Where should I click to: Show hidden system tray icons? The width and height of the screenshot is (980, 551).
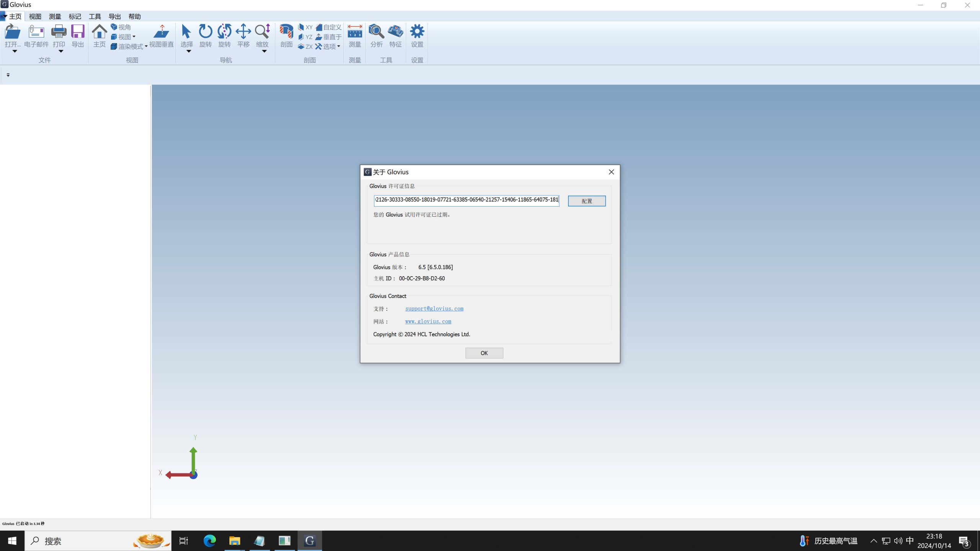874,541
